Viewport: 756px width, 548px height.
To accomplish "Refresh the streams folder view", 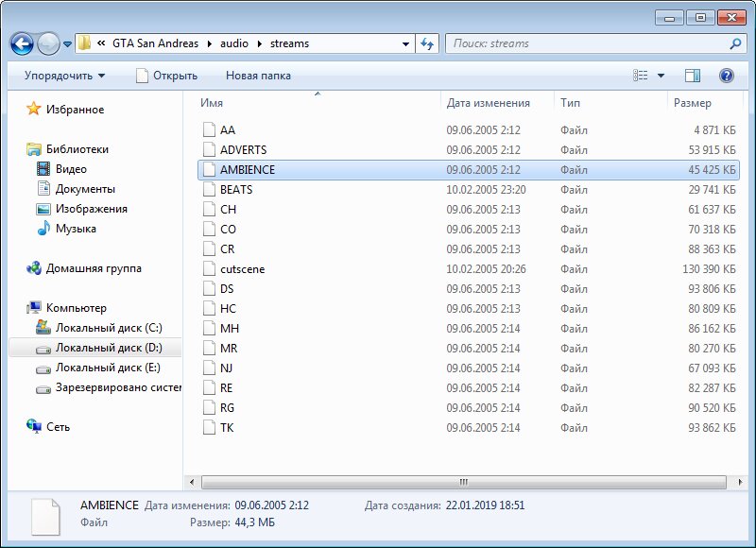I will click(x=427, y=43).
